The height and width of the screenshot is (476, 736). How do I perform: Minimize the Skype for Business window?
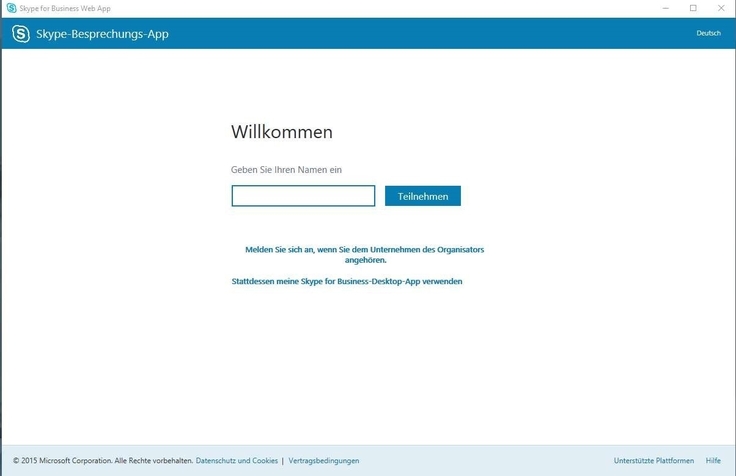click(666, 8)
